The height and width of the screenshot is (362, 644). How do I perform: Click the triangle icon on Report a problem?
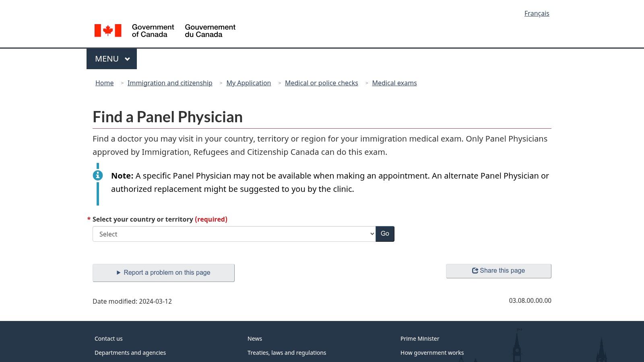click(119, 272)
